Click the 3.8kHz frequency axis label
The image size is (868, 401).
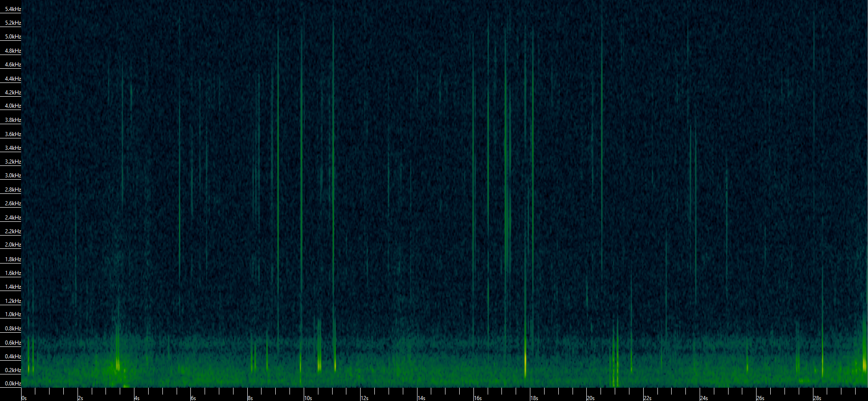(x=13, y=120)
